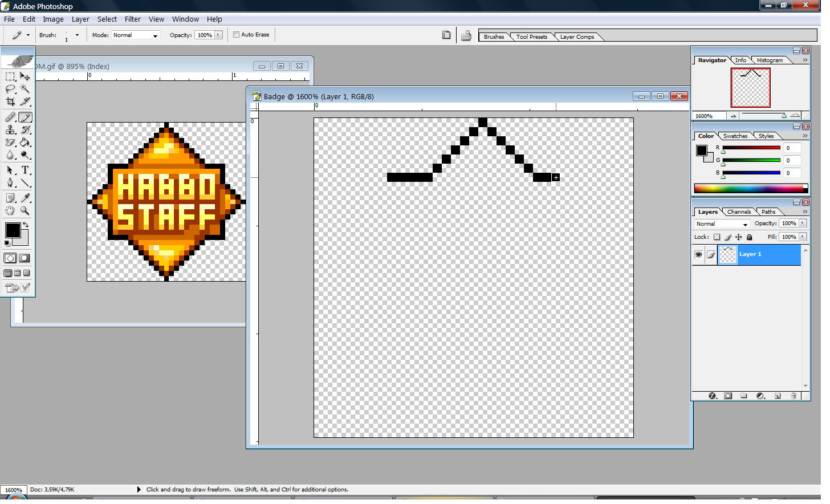Create a new layer in Layers panel
Screen dimensions: 830x504
(778, 396)
